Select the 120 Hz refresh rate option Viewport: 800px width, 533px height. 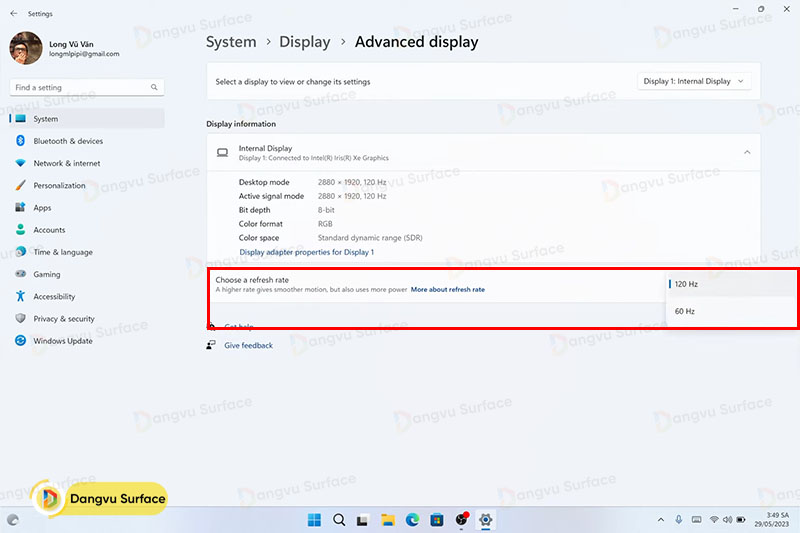(x=686, y=285)
